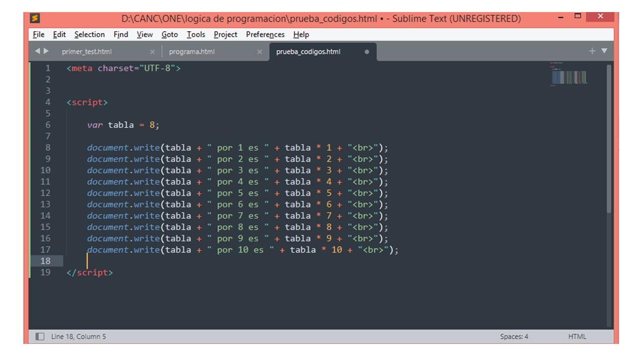Open the Selection menu
644x362 pixels.
point(90,34)
